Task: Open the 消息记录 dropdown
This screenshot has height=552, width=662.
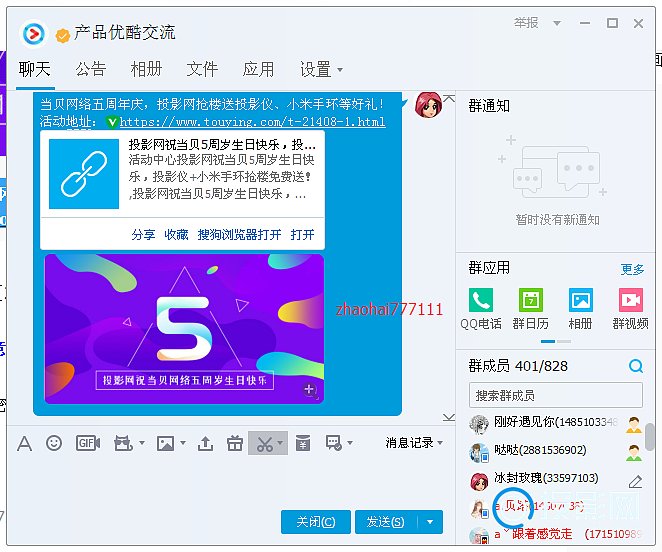Action: pos(414,443)
